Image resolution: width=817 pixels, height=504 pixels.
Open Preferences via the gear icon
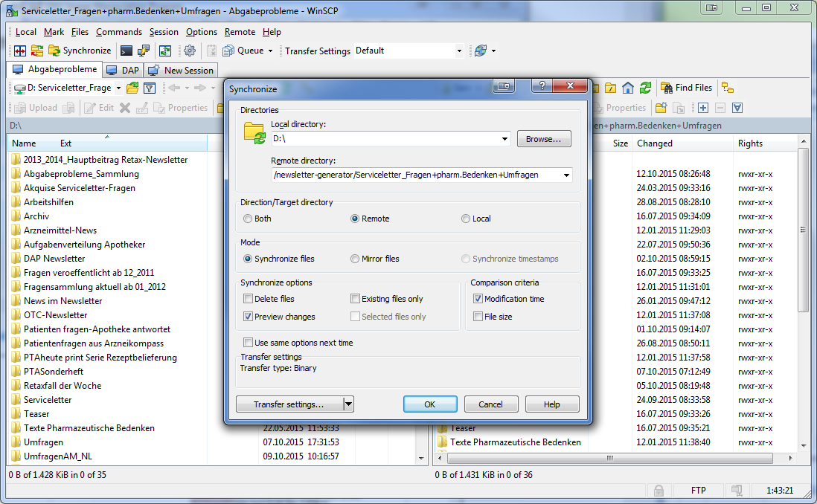[189, 51]
